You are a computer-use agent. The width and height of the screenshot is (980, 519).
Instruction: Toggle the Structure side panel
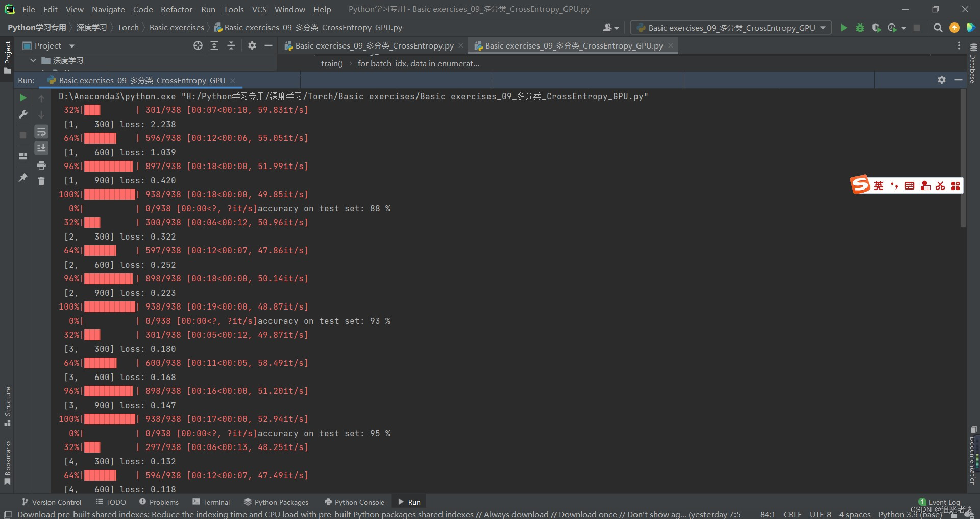point(8,406)
